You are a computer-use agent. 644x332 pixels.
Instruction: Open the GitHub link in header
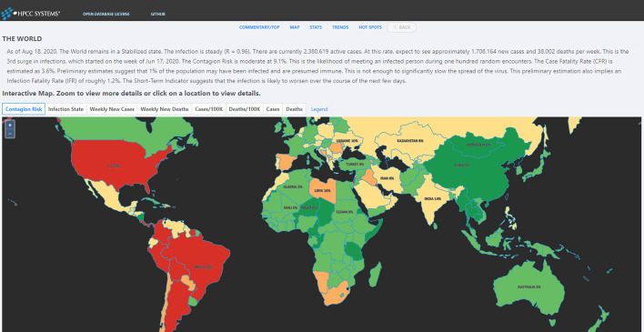pos(158,14)
